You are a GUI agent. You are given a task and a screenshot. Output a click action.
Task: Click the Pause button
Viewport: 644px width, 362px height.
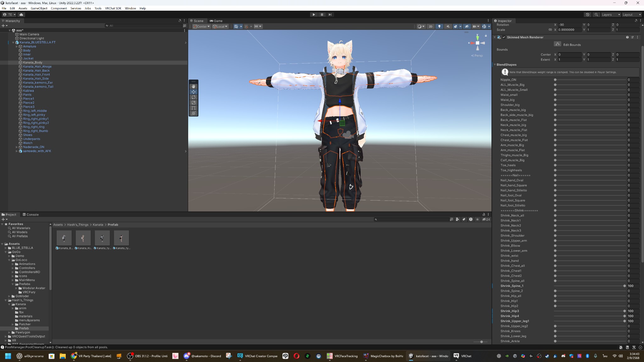point(322,14)
